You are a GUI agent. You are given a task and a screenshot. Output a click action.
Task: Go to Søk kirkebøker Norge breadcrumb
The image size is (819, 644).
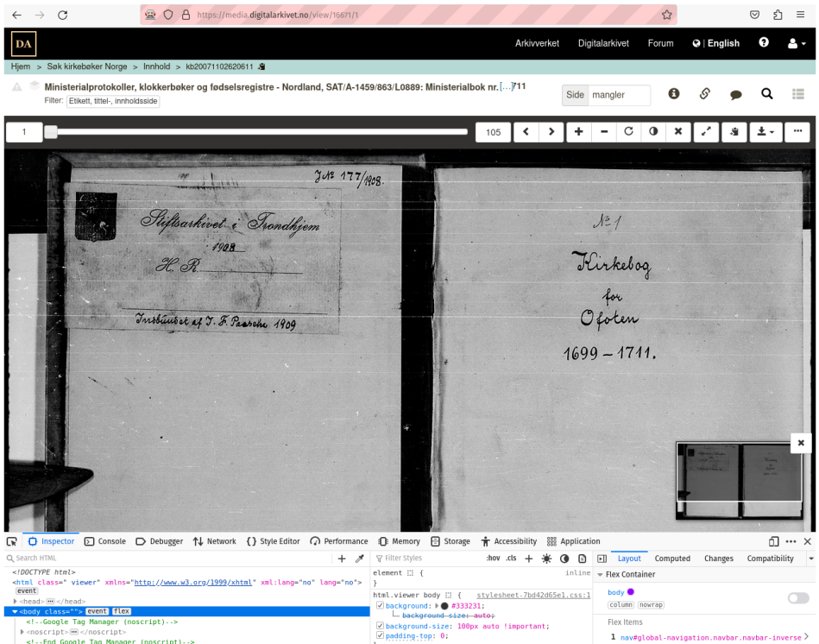pyautogui.click(x=87, y=66)
